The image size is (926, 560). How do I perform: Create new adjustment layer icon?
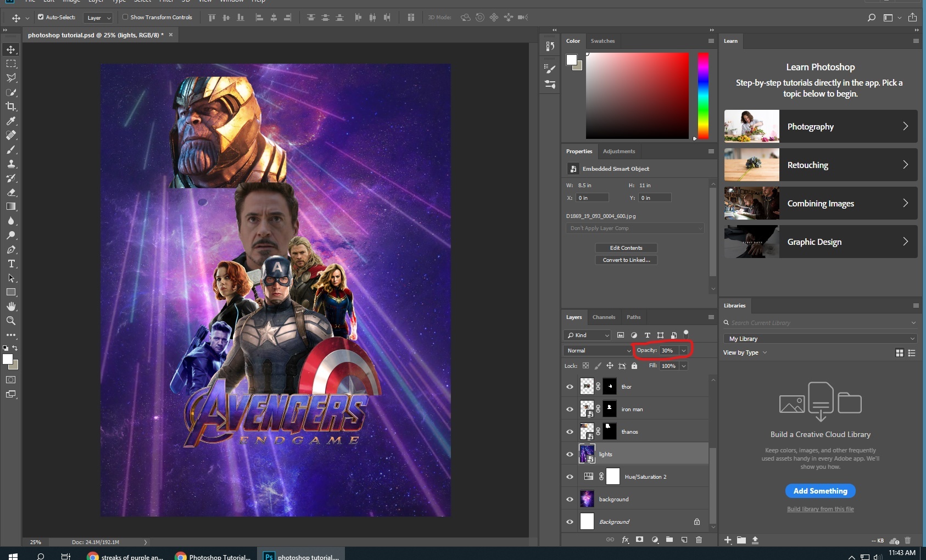[x=655, y=540]
